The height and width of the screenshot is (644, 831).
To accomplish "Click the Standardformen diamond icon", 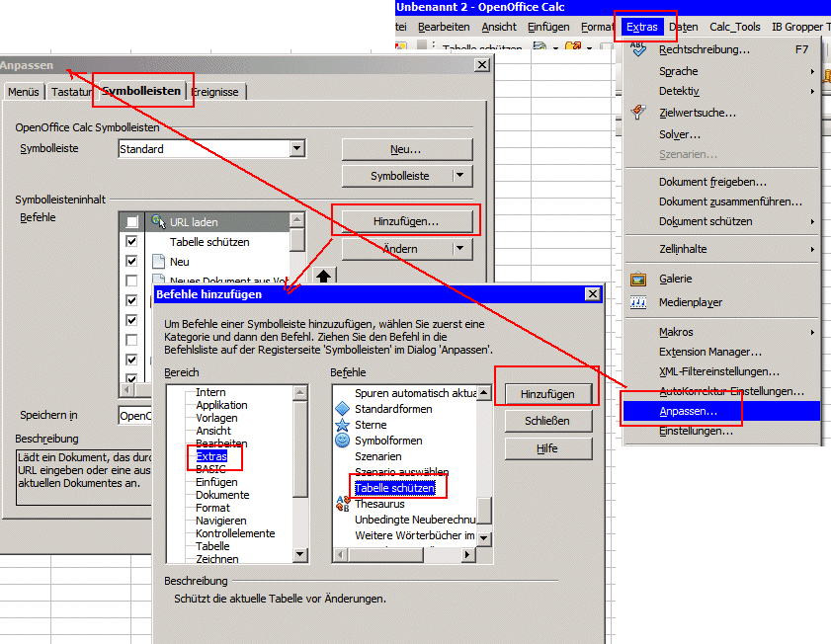I will pyautogui.click(x=343, y=409).
